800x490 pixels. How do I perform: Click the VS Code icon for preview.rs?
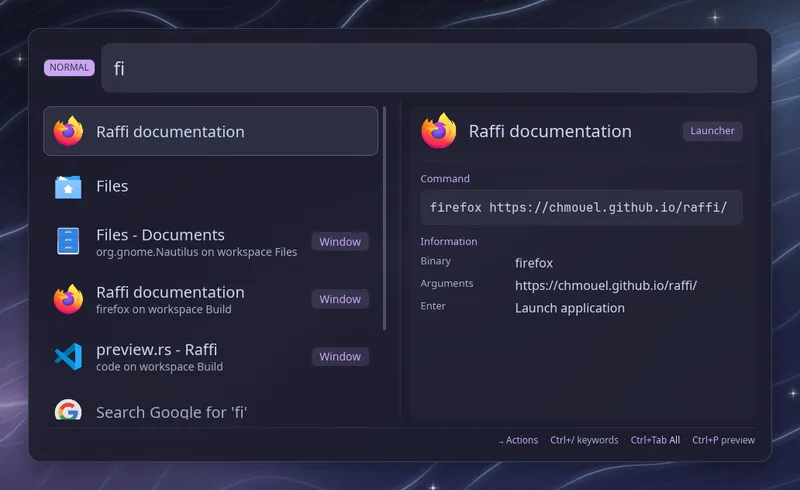click(x=68, y=356)
